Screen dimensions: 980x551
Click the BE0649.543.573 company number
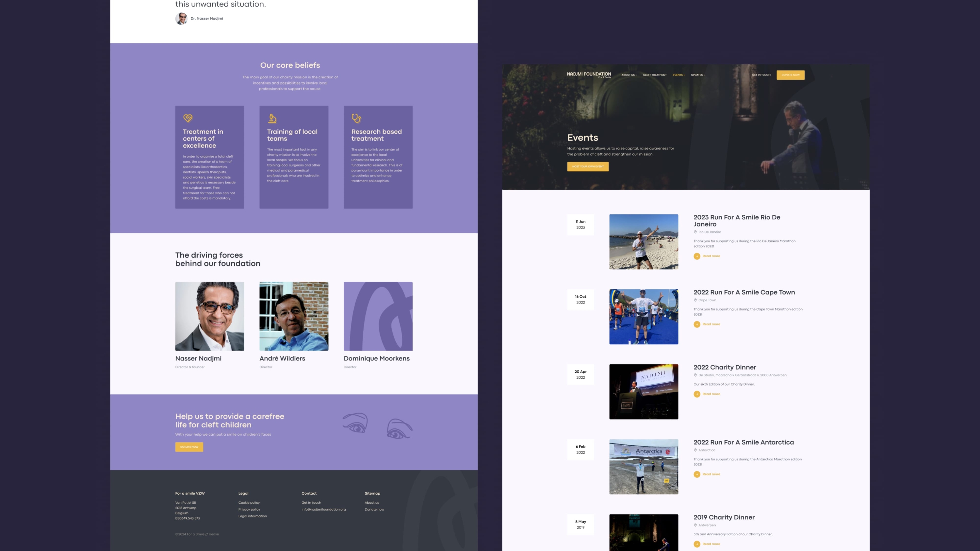click(x=188, y=518)
